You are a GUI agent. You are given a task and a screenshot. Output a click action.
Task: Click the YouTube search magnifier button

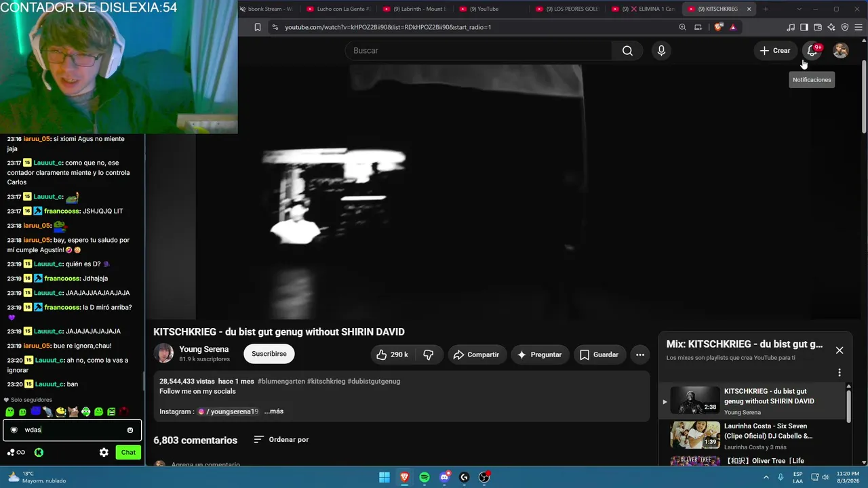tap(627, 51)
